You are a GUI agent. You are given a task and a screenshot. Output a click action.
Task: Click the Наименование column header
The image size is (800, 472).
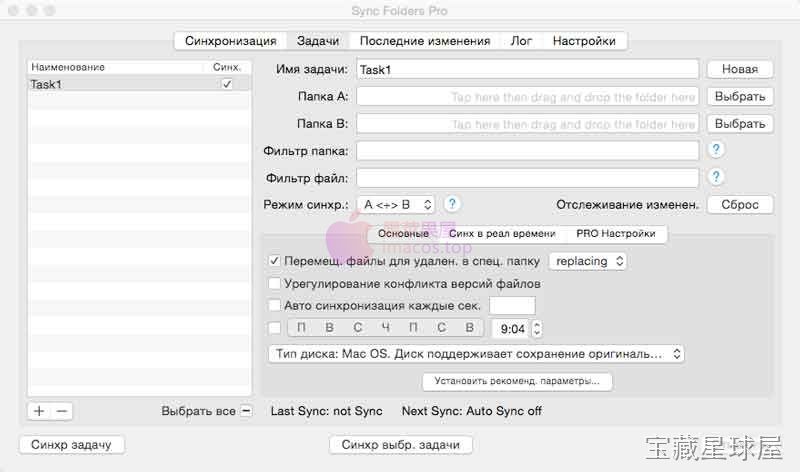click(117, 67)
